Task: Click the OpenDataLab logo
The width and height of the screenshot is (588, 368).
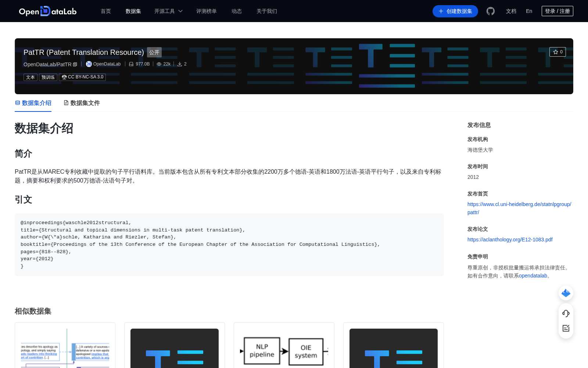Action: point(48,11)
